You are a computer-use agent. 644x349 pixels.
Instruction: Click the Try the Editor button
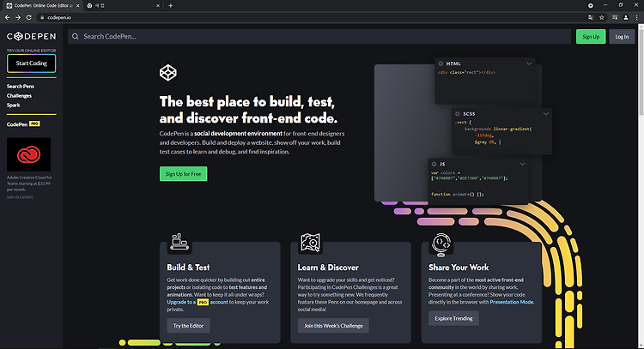pos(188,326)
